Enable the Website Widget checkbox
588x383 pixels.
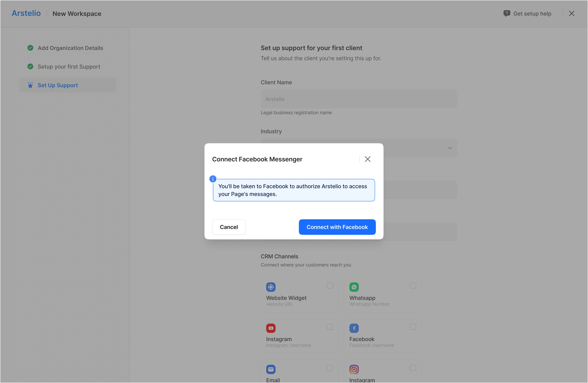click(x=330, y=286)
